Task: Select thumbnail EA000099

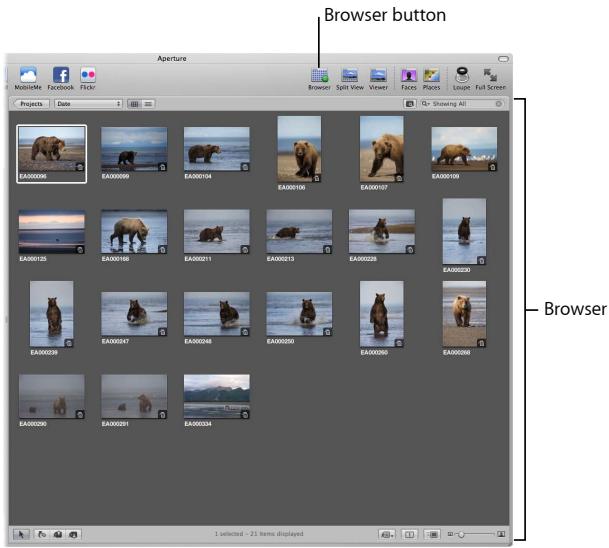Action: [134, 149]
